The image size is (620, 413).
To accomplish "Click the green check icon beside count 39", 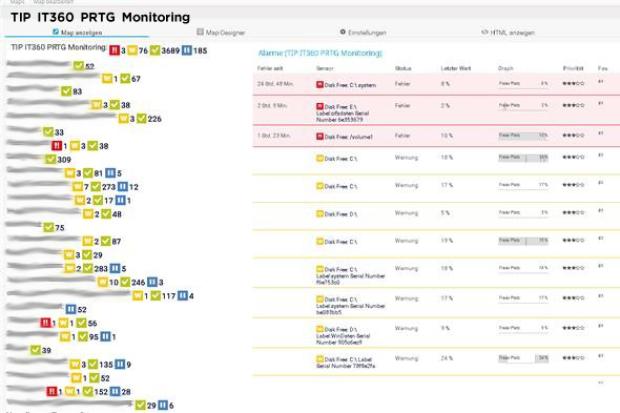I will tap(36, 350).
